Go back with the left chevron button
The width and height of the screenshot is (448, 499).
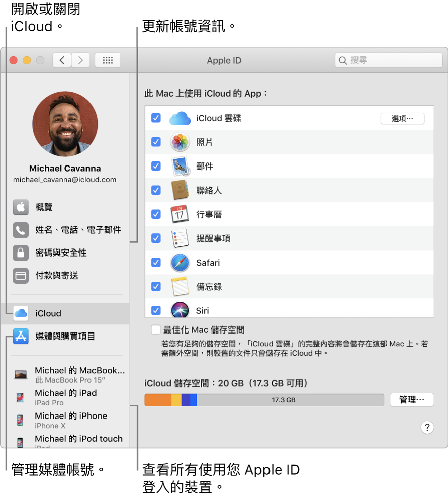pyautogui.click(x=62, y=60)
